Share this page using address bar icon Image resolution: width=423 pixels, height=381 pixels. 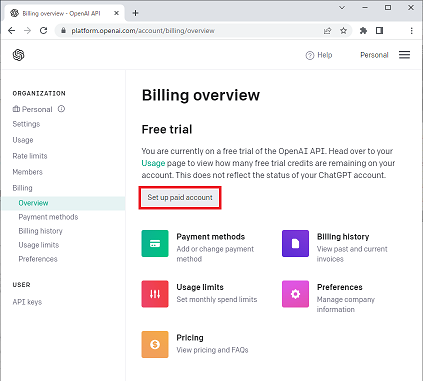coord(327,31)
